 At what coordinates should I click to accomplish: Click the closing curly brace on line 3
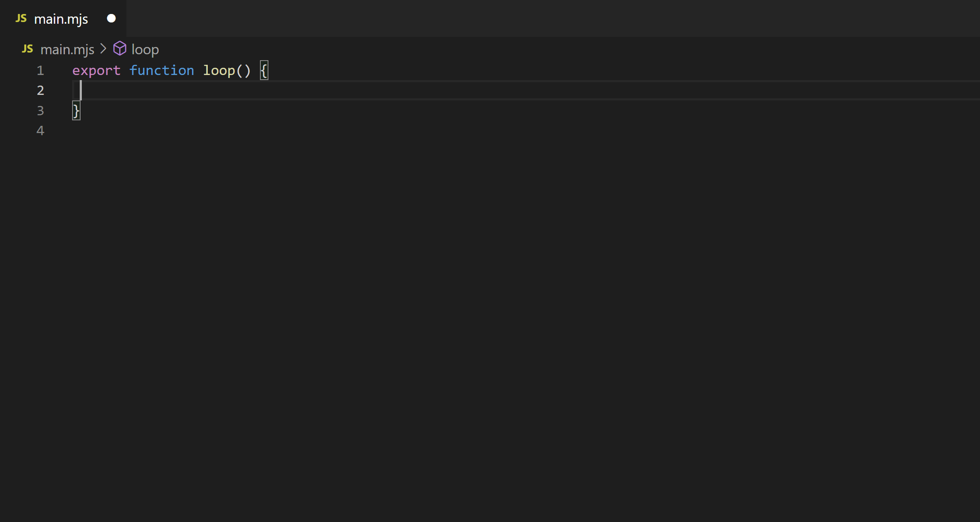point(76,111)
